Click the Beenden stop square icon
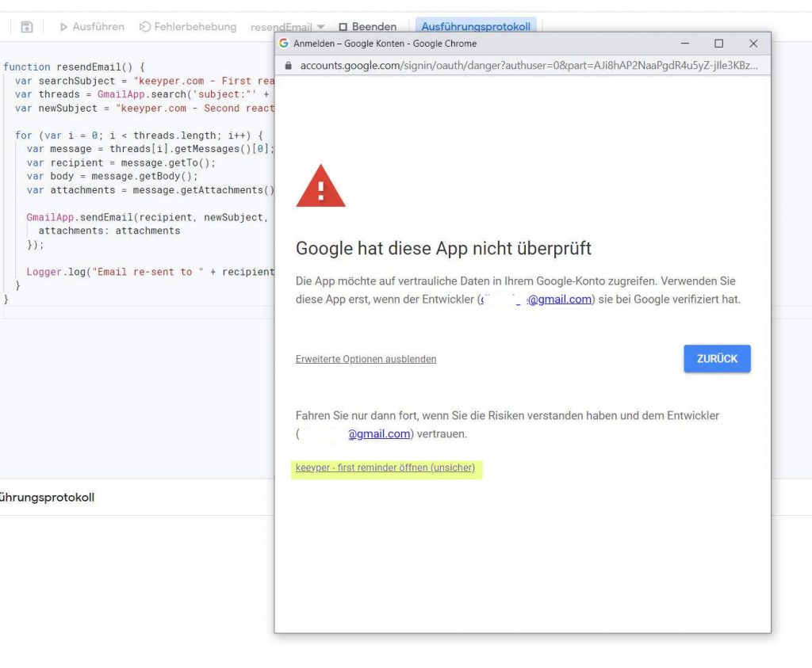 (x=343, y=27)
